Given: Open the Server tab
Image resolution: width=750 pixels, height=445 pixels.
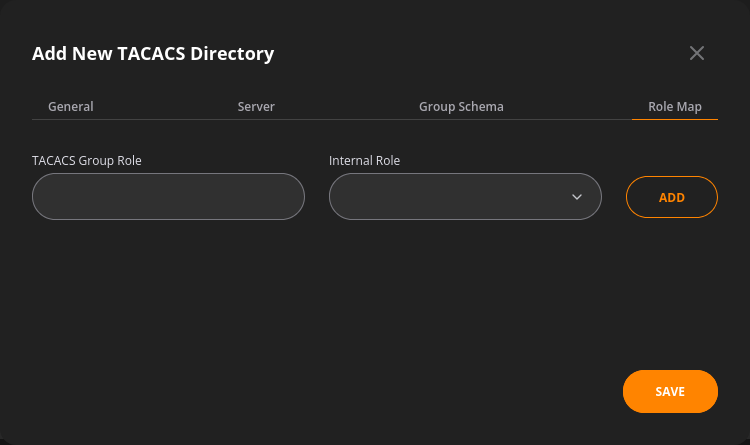Looking at the screenshot, I should click(x=256, y=106).
